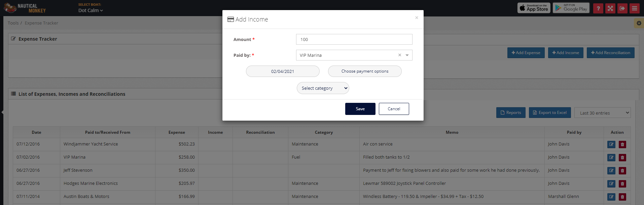
Task: Click the red help question mark icon
Action: click(x=598, y=8)
